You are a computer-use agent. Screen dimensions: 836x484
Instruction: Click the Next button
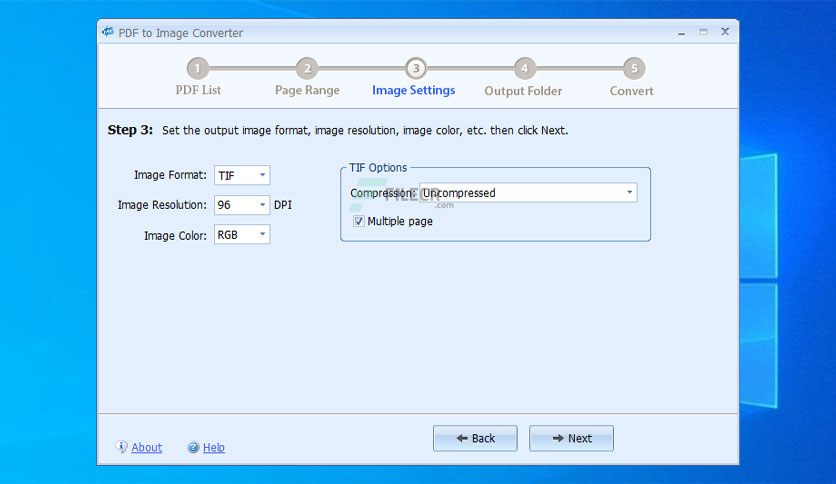(571, 438)
